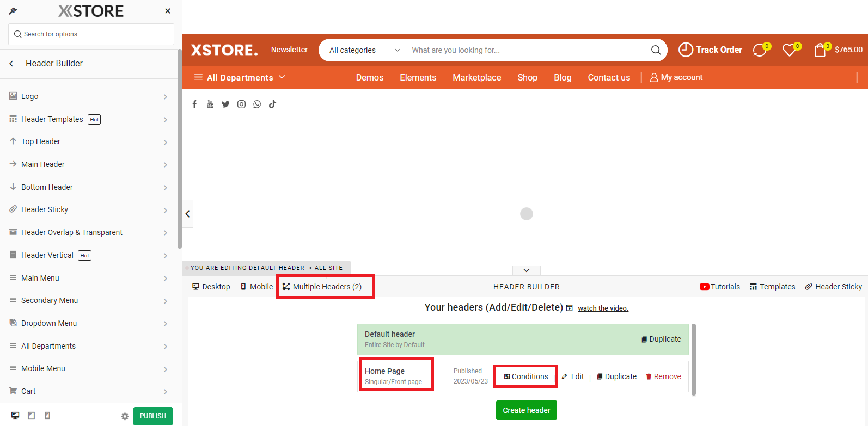Switch to the Mobile builder tab
Viewport: 868px width, 426px height.
256,287
